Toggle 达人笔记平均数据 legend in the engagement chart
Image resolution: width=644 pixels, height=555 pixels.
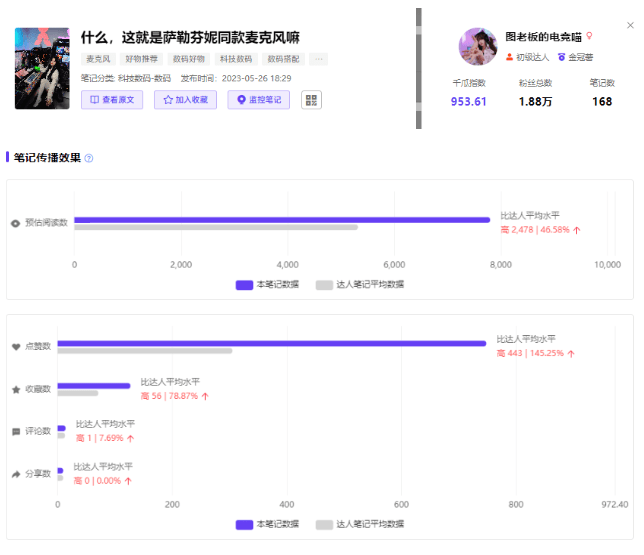(360, 525)
